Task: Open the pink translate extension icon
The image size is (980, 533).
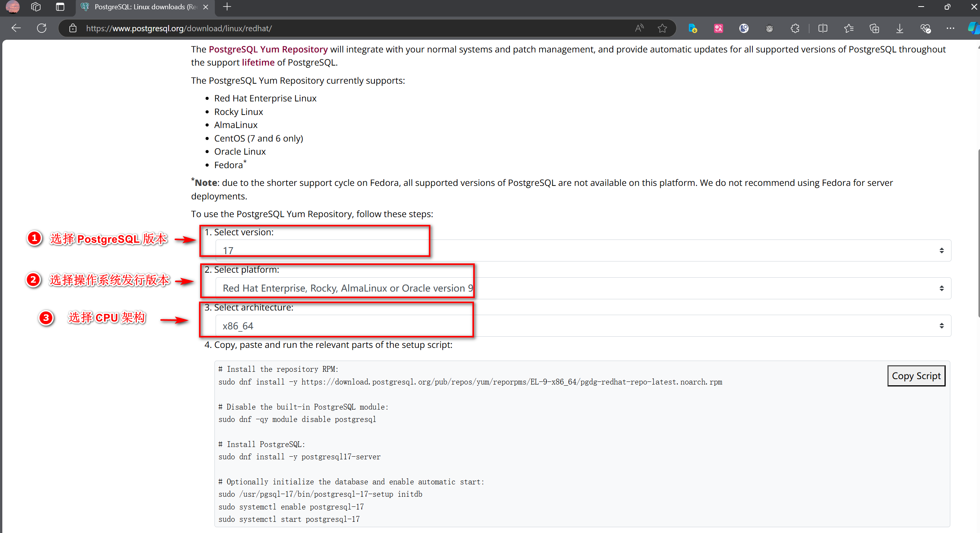Action: point(718,28)
